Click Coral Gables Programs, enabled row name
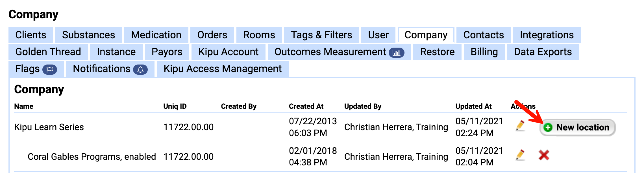This screenshot has height=173, width=644. point(92,157)
